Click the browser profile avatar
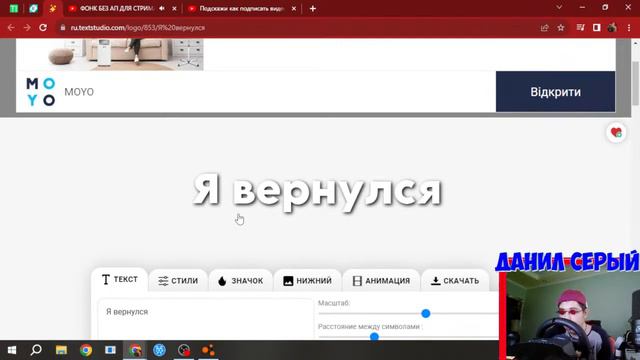 [x=612, y=28]
